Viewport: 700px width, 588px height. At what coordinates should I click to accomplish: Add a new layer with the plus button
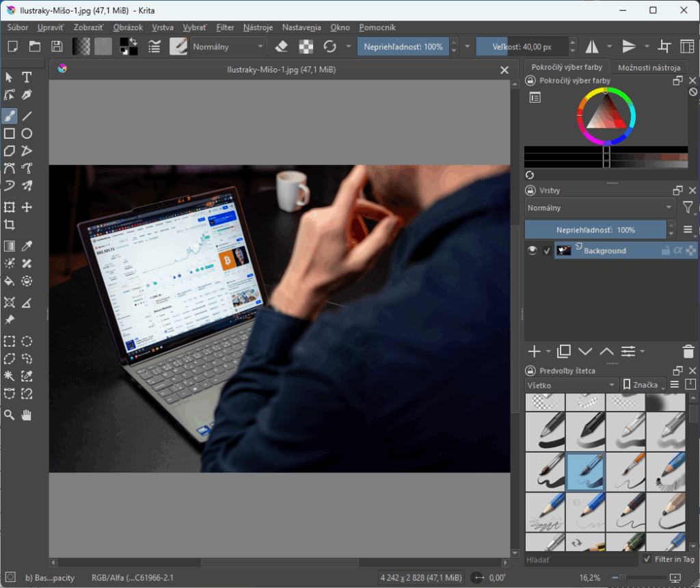533,351
